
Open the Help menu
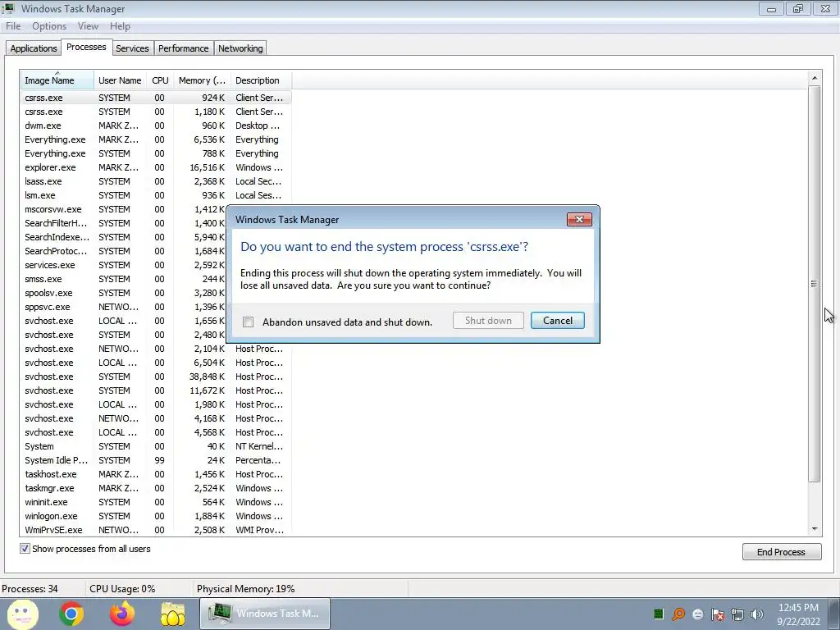[x=120, y=26]
